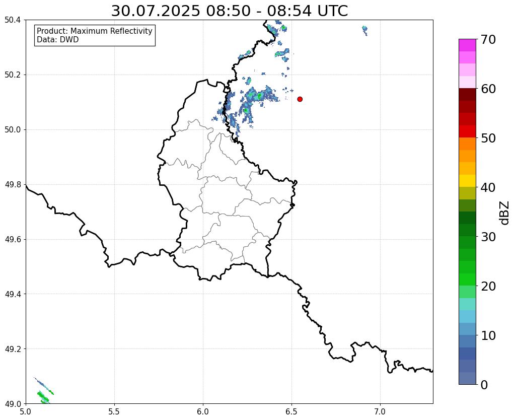515x420 pixels.
Task: Click the isolated radar echo near 6.9 longitude
Action: point(364,30)
